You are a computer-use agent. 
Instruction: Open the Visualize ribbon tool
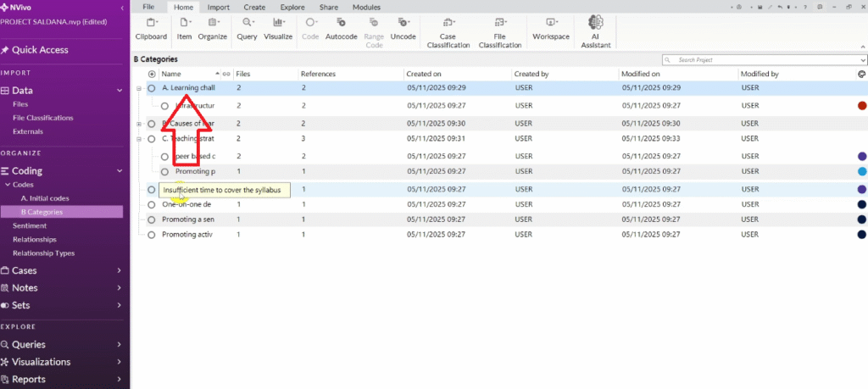coord(277,27)
